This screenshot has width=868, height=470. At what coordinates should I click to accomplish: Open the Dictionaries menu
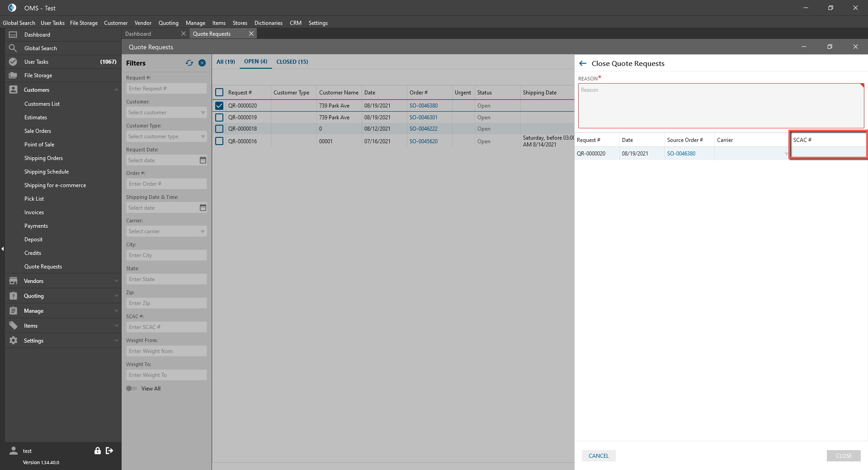(x=268, y=23)
